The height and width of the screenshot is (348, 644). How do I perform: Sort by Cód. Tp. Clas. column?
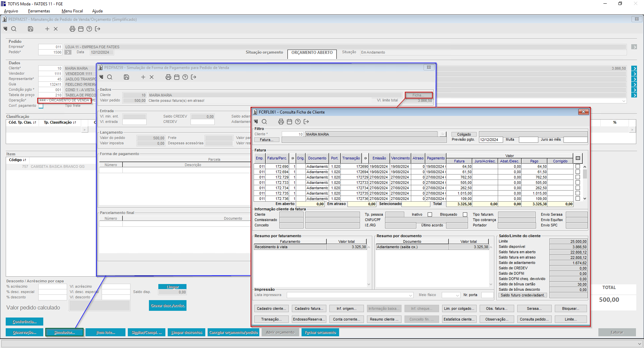[x=22, y=123]
